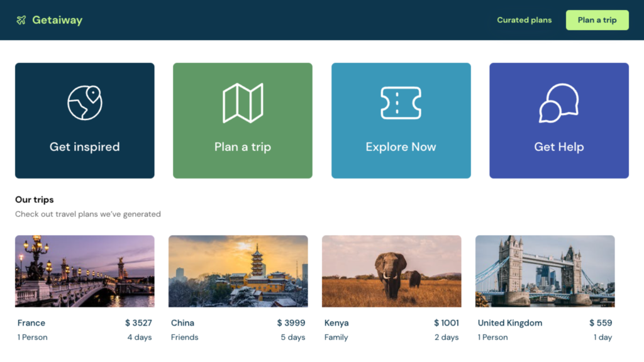
Task: Open the Kenya elephant photo
Action: [x=392, y=271]
